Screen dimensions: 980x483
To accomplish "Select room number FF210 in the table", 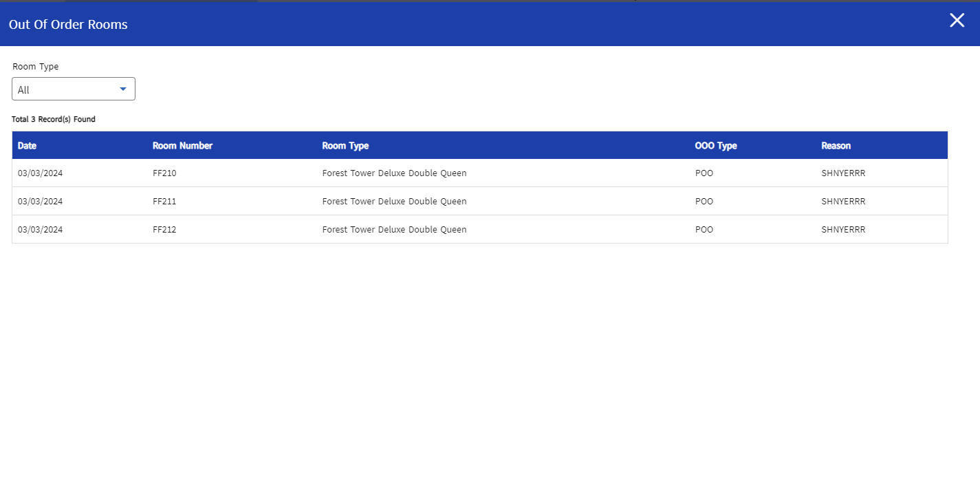I will pos(164,173).
